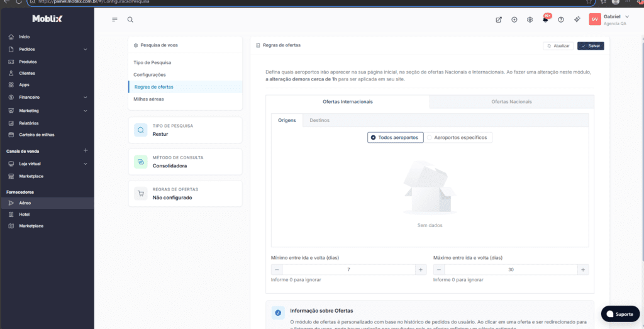Select Aeroportos específicos radio option
Screen dimensions: 644x329
[457, 138]
